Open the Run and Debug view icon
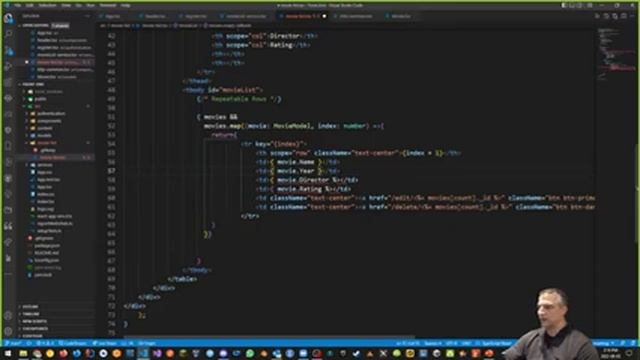640x360 pixels. 8,67
